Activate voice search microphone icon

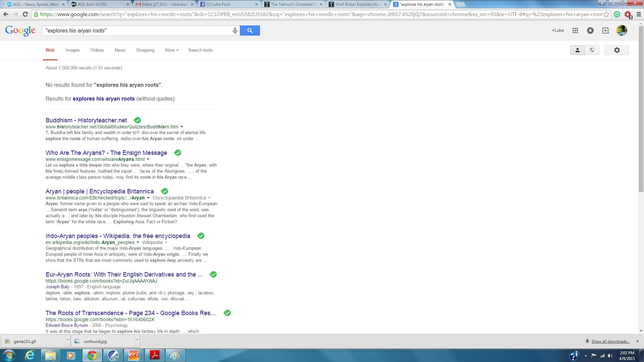click(x=235, y=31)
